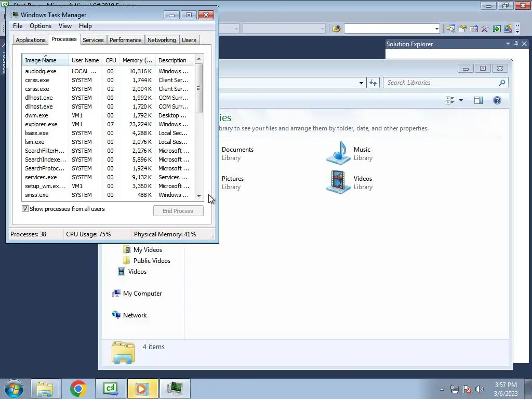532x399 pixels.
Task: Click the clock showing 3:57 PM
Action: (x=506, y=385)
